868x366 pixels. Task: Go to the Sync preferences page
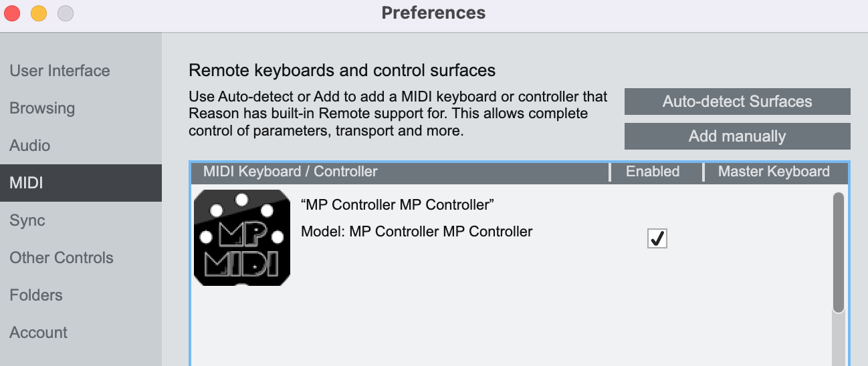click(x=27, y=220)
